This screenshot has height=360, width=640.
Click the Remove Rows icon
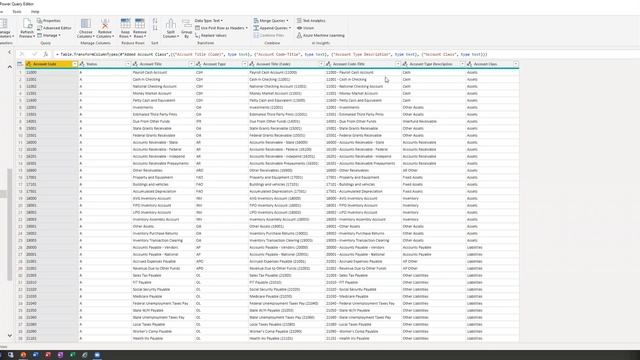[x=140, y=23]
